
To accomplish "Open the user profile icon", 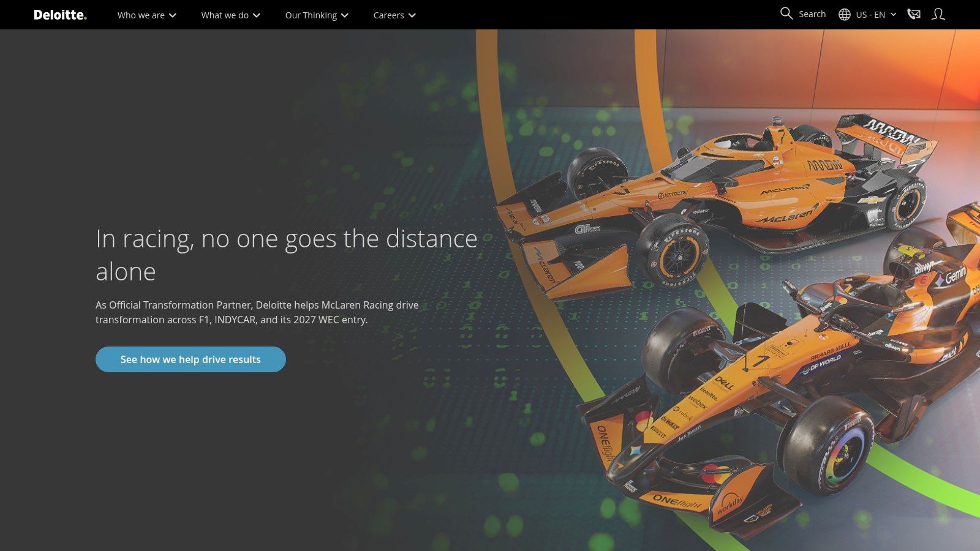I will (x=938, y=14).
